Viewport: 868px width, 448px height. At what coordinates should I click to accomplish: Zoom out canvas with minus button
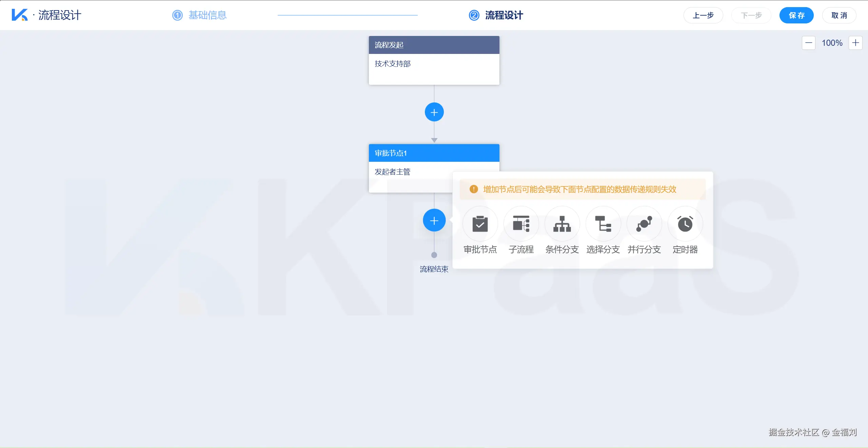tap(808, 43)
